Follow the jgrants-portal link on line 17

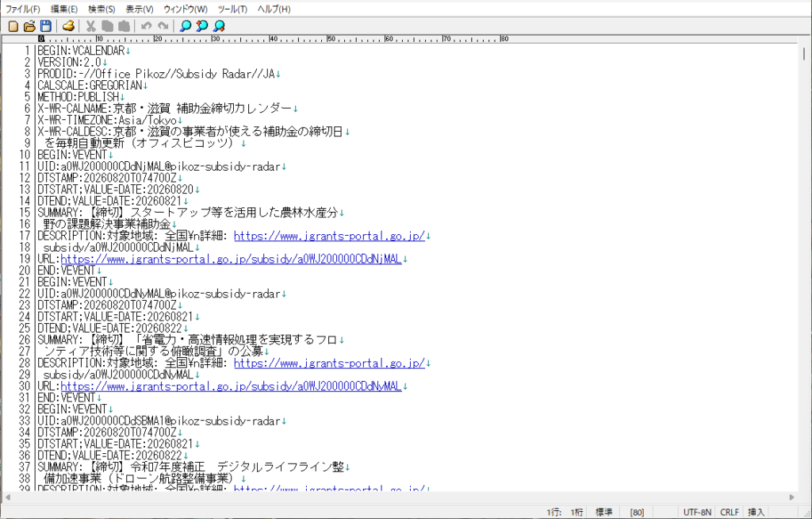[329, 236]
